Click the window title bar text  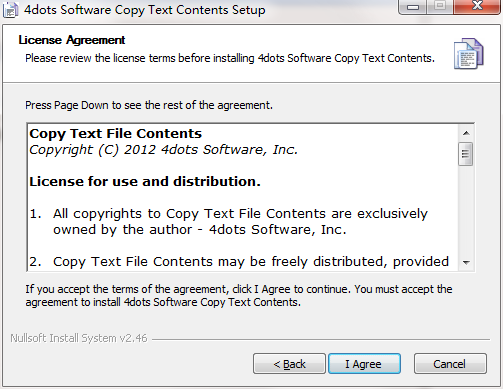click(x=145, y=10)
